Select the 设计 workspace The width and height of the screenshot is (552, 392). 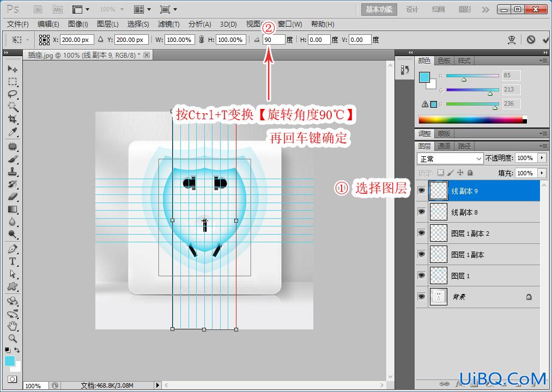pyautogui.click(x=412, y=9)
